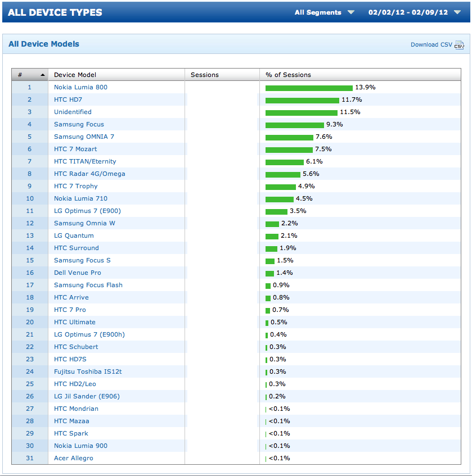Image resolution: width=472 pixels, height=476 pixels.
Task: Click the 13.9% session bar
Action: (x=309, y=88)
